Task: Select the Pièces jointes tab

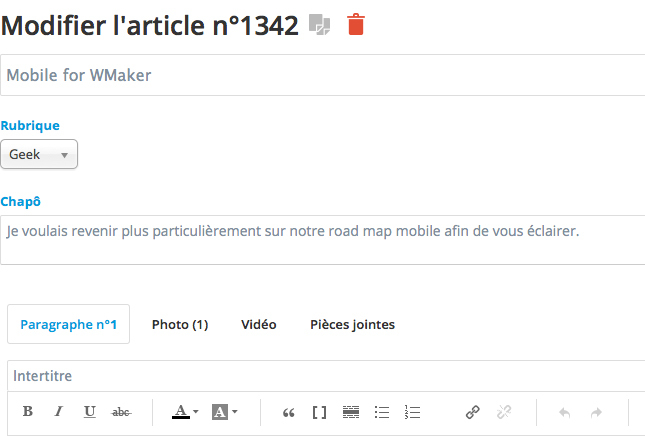Action: click(353, 325)
